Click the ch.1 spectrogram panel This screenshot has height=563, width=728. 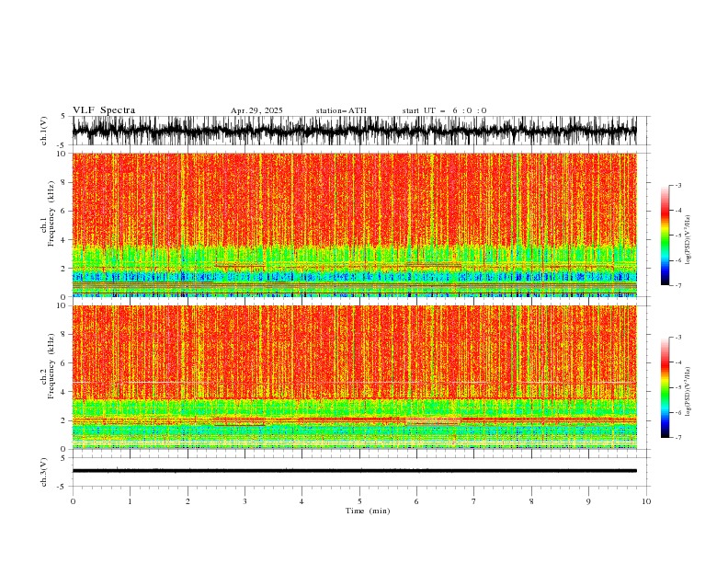[x=354, y=224]
